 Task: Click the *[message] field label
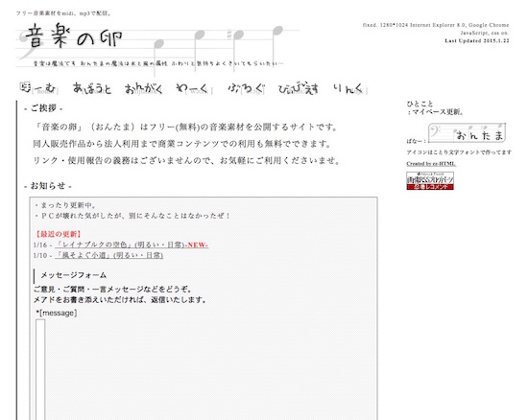(57, 313)
